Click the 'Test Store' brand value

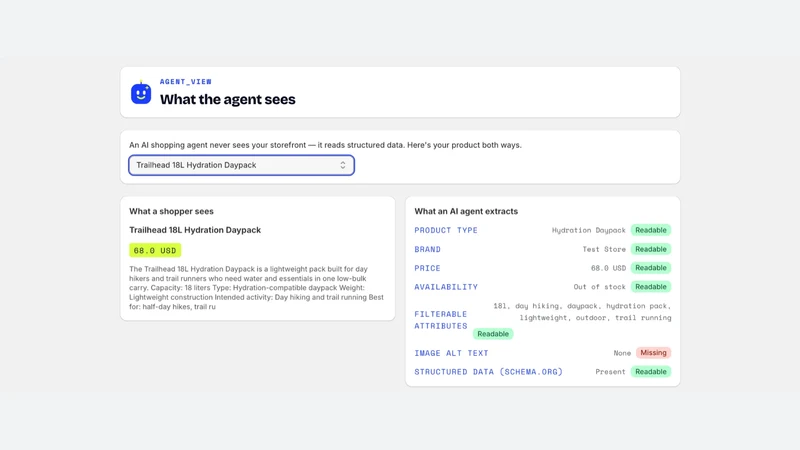[604, 249]
